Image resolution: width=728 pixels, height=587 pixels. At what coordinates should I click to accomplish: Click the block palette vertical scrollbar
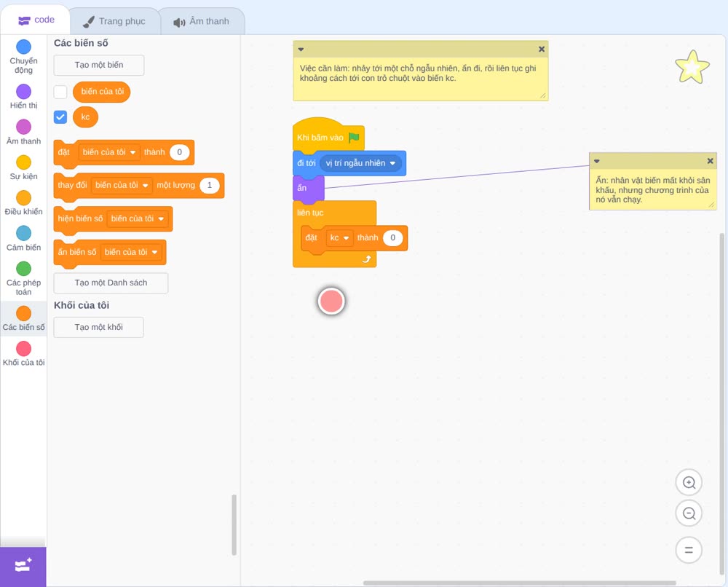[x=234, y=525]
